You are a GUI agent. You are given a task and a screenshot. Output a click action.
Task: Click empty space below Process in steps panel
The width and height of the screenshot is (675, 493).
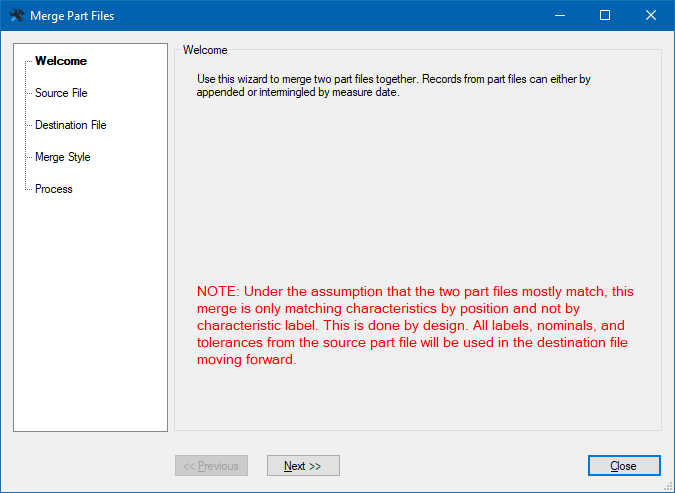pyautogui.click(x=90, y=310)
